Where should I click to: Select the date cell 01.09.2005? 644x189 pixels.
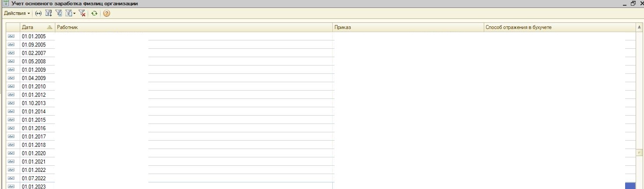[37, 45]
